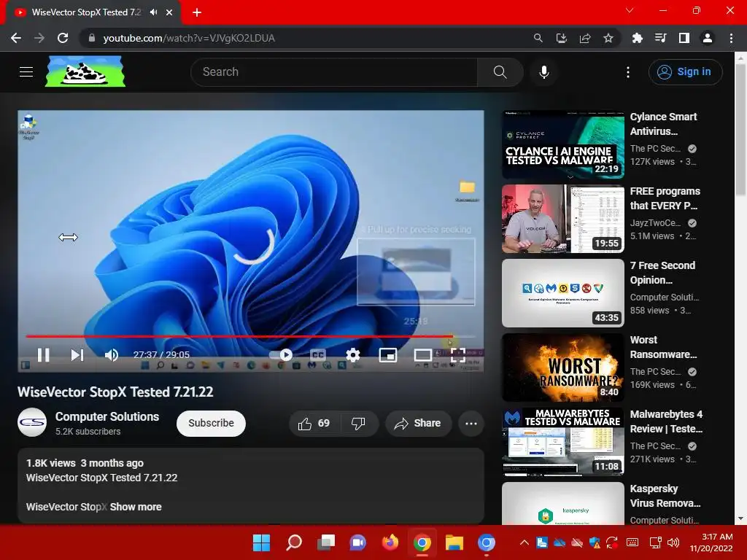This screenshot has height=560, width=747.
Task: Open Computer Solutions channel avatar
Action: coord(32,422)
